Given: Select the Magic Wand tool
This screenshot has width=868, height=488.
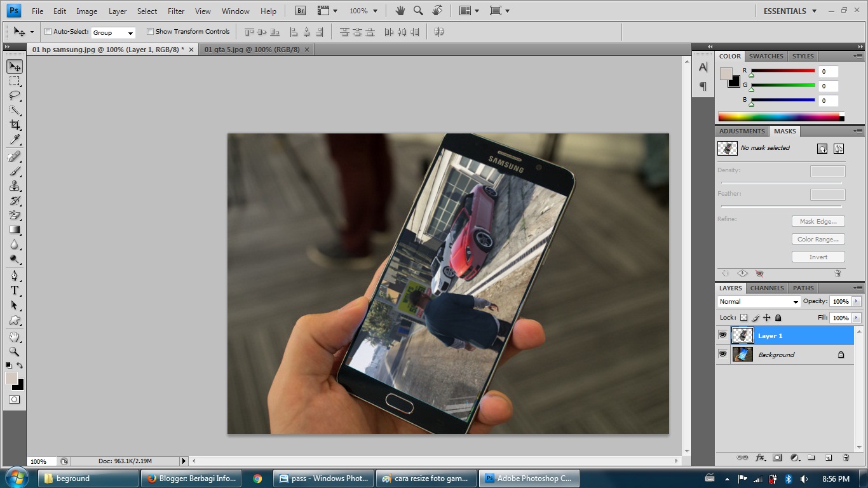Looking at the screenshot, I should 15,111.
